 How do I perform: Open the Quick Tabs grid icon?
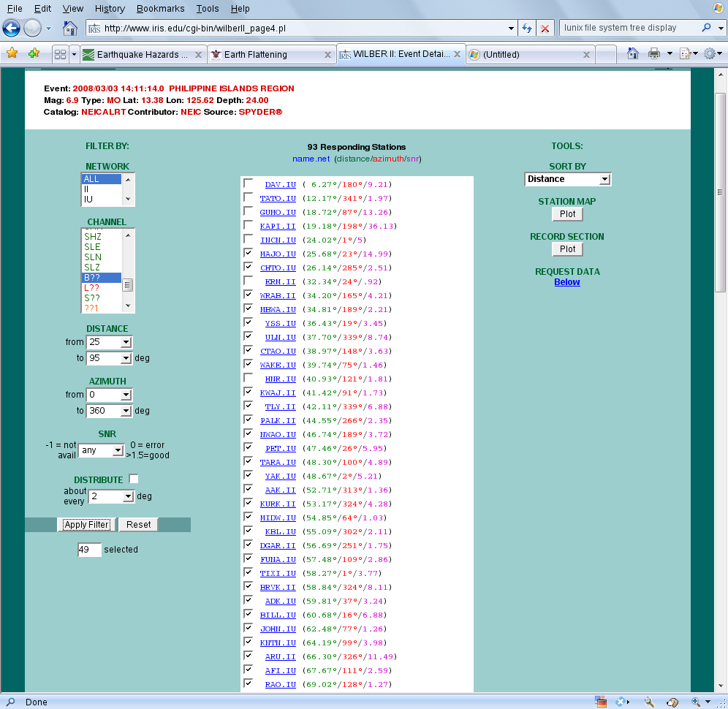coord(61,54)
